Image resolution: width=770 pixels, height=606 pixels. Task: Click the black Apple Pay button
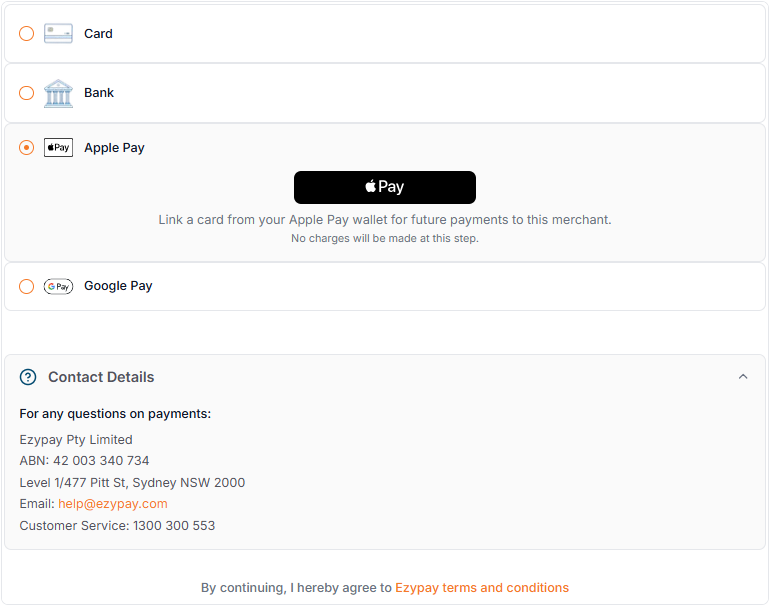click(385, 187)
